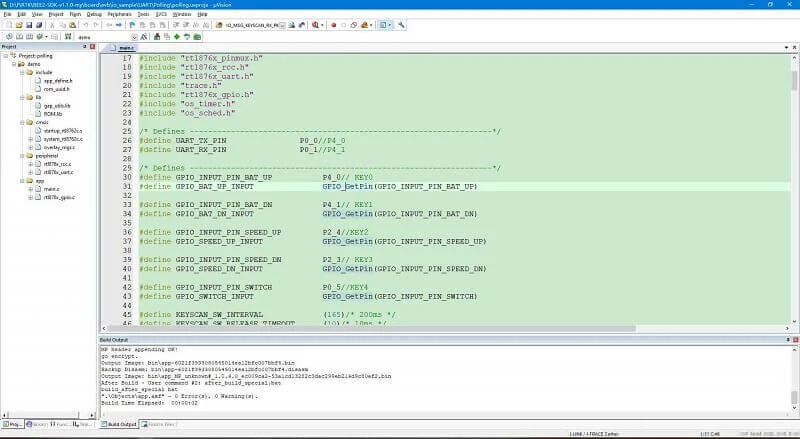The width and height of the screenshot is (800, 439).
Task: Open the 'demo' target selection dropdown
Action: [x=134, y=37]
